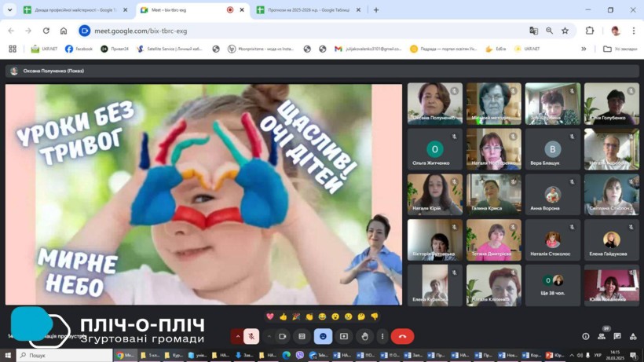
Task: Select the Meet bix-tbrc-exg tab
Action: click(193, 10)
